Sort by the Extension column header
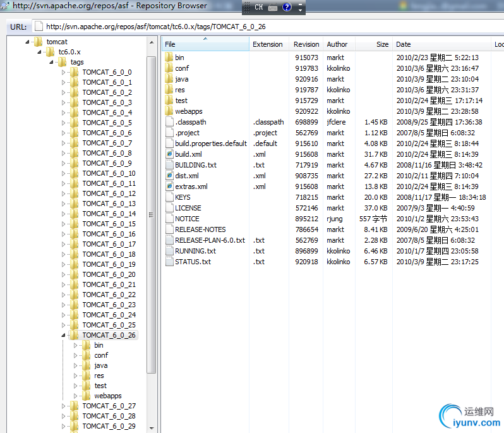This screenshot has width=504, height=433. click(269, 44)
